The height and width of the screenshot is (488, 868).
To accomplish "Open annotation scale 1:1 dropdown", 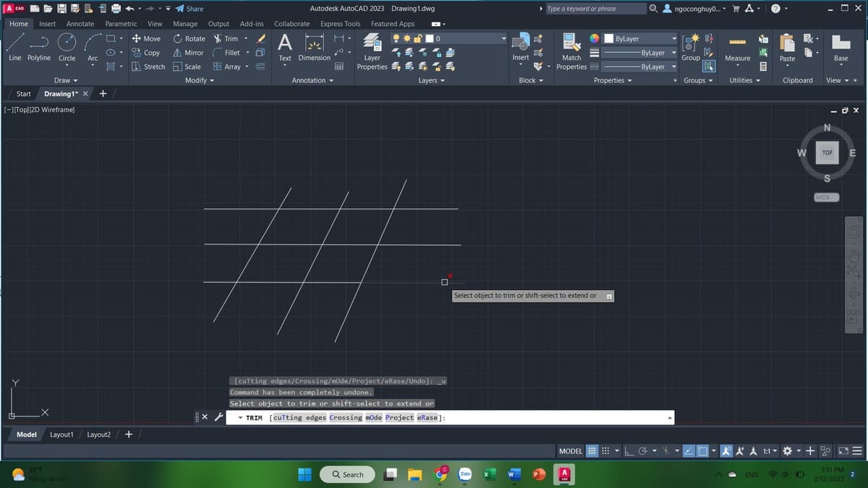I will coord(769,451).
